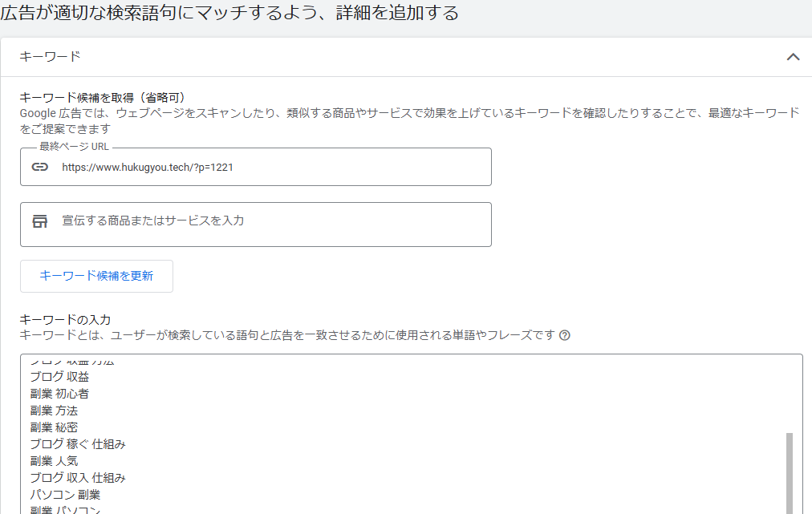Open help tooltip next to keyword description
Screen dimensions: 812x514
coord(565,336)
